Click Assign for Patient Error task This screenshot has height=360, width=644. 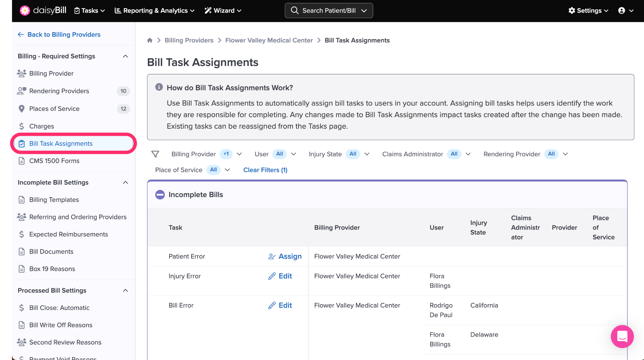coord(285,256)
